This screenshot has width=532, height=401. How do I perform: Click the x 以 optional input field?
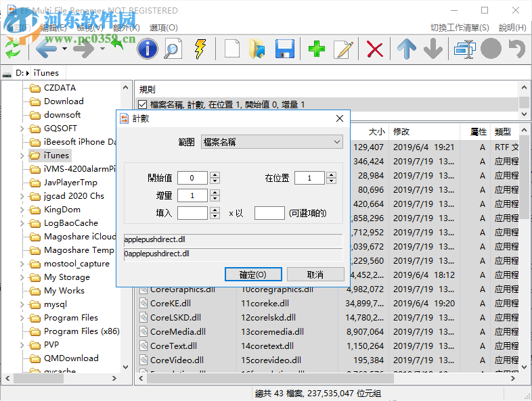(269, 213)
